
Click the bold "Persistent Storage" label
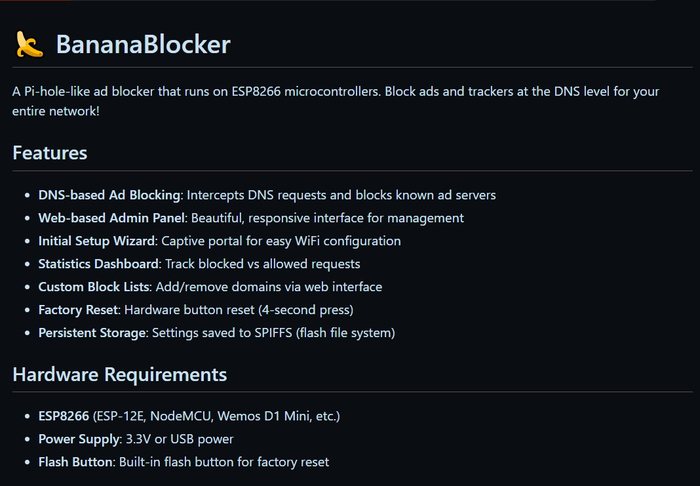(92, 333)
